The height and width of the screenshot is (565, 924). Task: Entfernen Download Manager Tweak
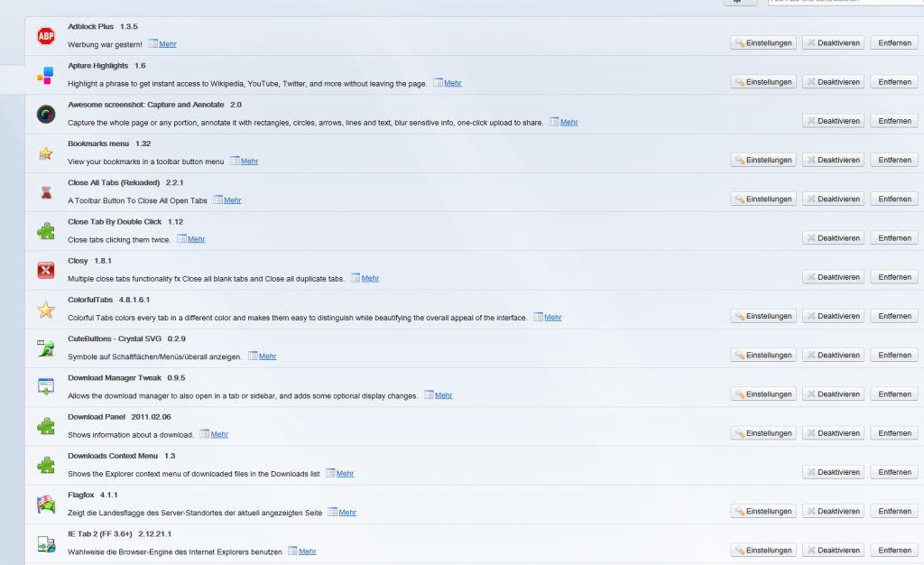click(x=894, y=394)
